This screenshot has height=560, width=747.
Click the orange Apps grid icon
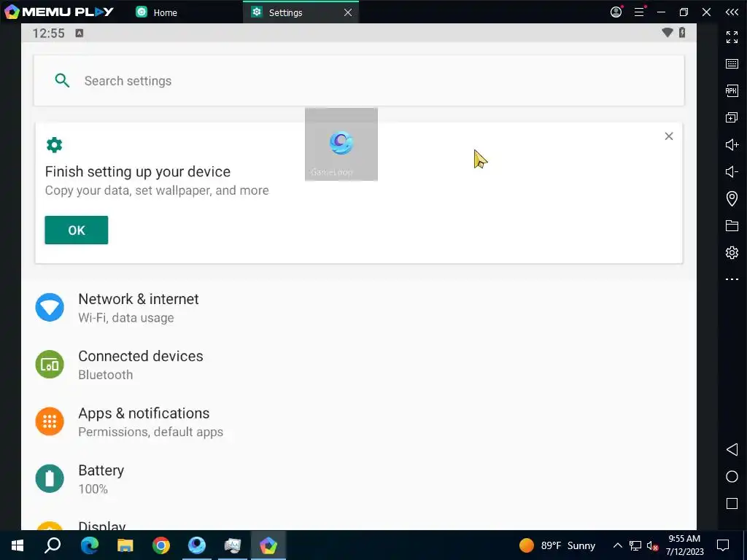pyautogui.click(x=50, y=421)
